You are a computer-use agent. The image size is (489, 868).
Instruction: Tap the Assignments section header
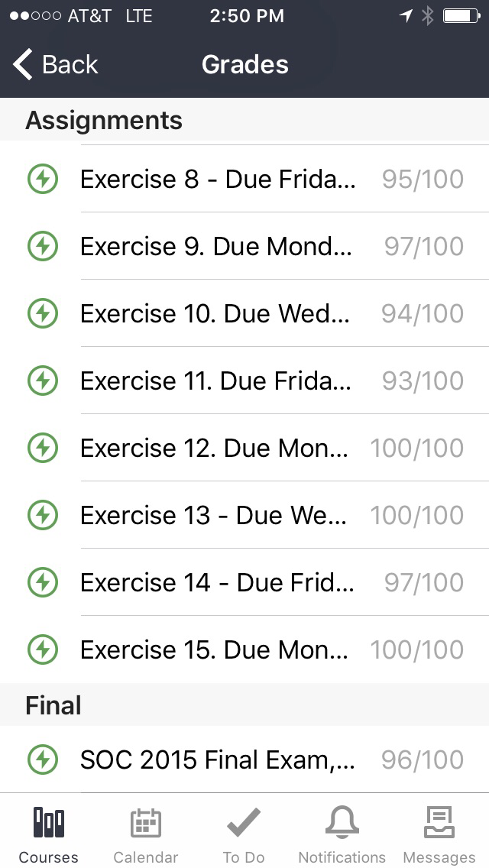[x=104, y=121]
